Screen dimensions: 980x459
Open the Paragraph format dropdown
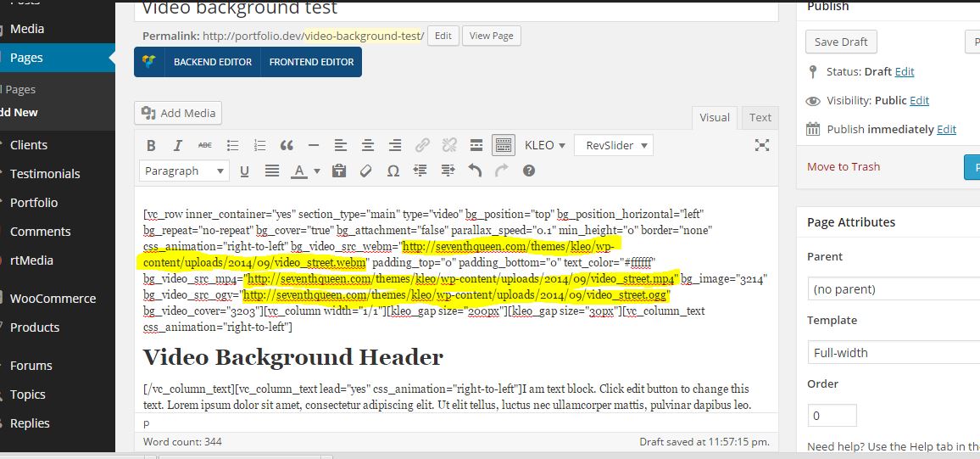[183, 171]
